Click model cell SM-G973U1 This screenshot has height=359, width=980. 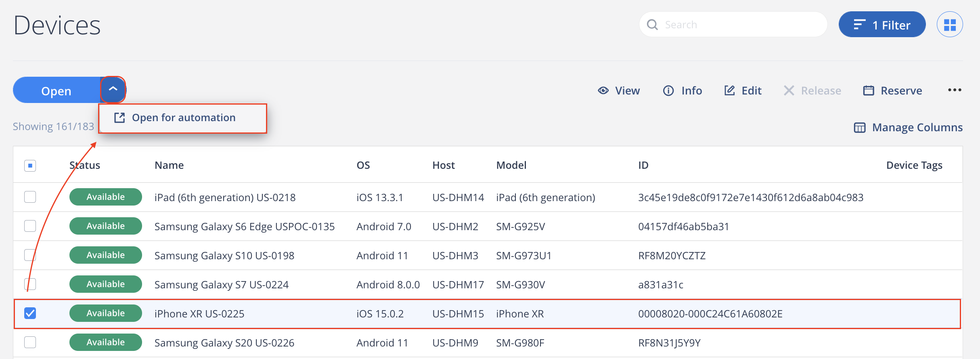click(x=524, y=256)
